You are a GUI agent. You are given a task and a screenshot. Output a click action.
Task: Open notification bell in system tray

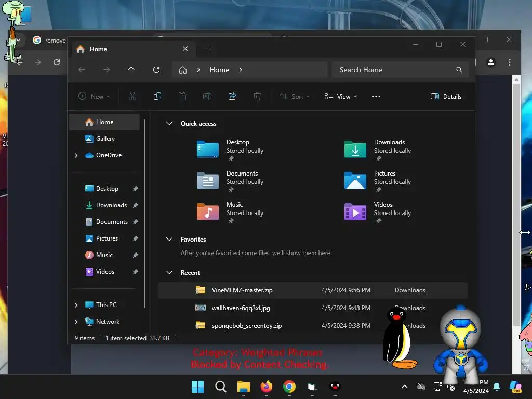pyautogui.click(x=497, y=387)
